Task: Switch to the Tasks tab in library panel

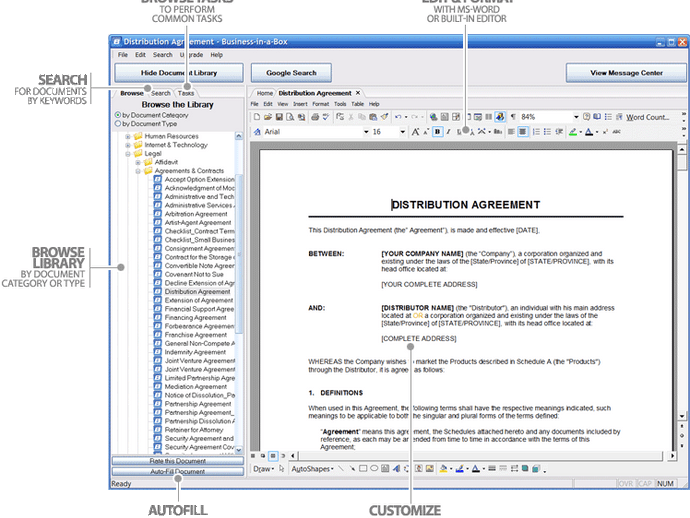Action: tap(186, 93)
